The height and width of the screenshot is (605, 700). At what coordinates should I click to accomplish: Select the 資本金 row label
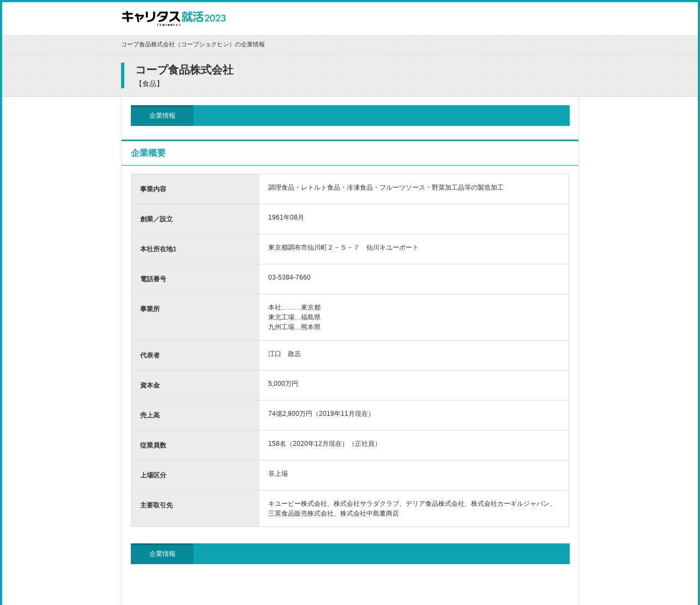tap(150, 385)
